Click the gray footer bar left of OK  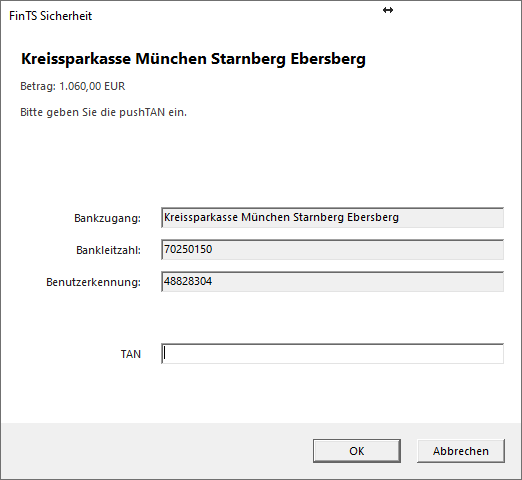[x=157, y=451]
